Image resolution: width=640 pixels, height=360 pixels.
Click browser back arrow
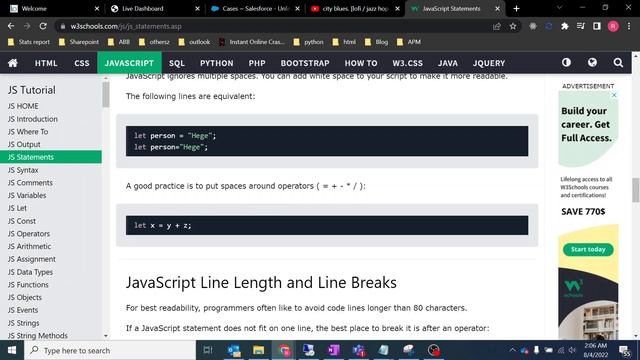tap(11, 26)
